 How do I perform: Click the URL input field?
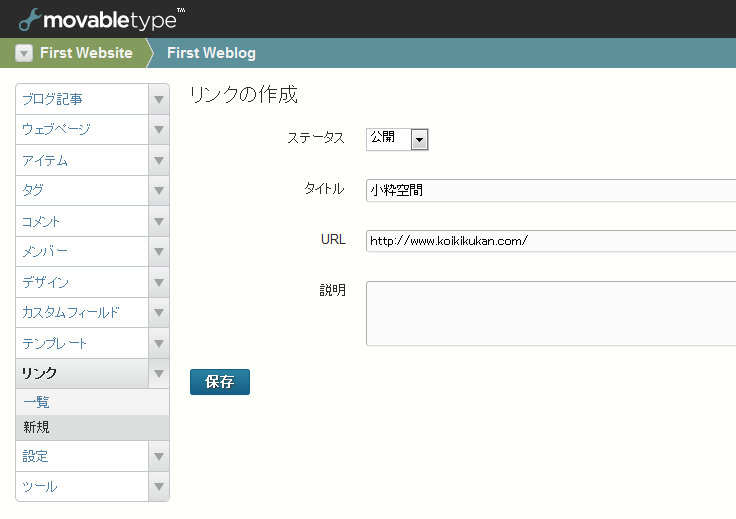pyautogui.click(x=551, y=241)
